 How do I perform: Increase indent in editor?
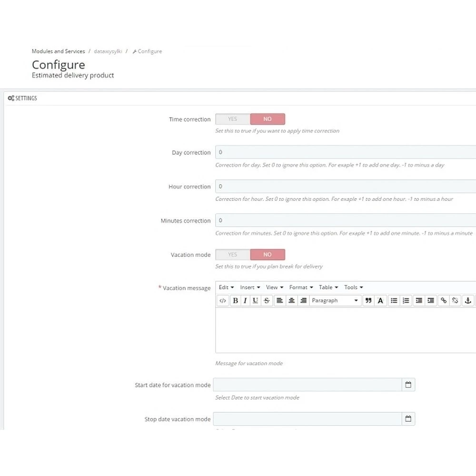[431, 300]
